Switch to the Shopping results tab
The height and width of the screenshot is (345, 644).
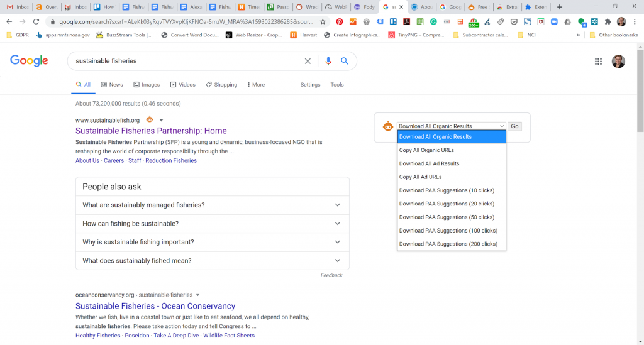coord(221,84)
